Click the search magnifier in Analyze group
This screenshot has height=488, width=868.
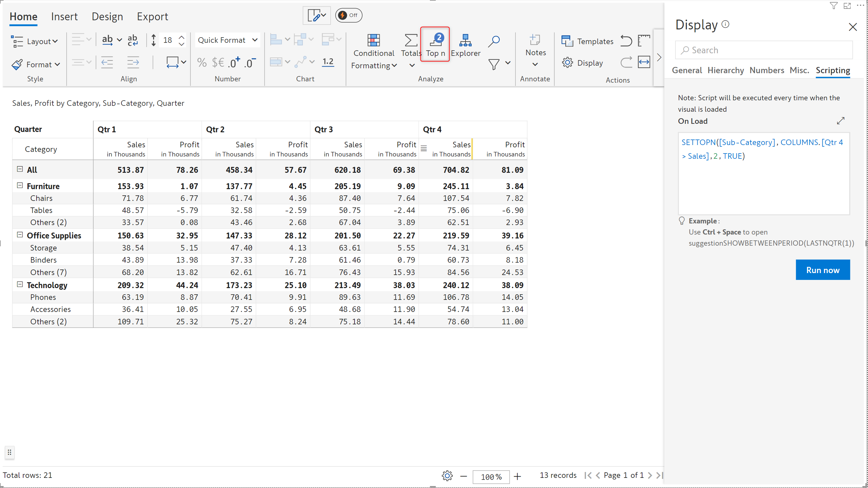pyautogui.click(x=494, y=41)
